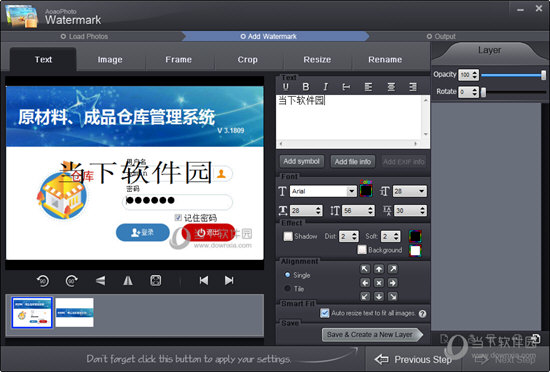This screenshot has width=550, height=372.
Task: Click the Add file info button
Action: (353, 161)
